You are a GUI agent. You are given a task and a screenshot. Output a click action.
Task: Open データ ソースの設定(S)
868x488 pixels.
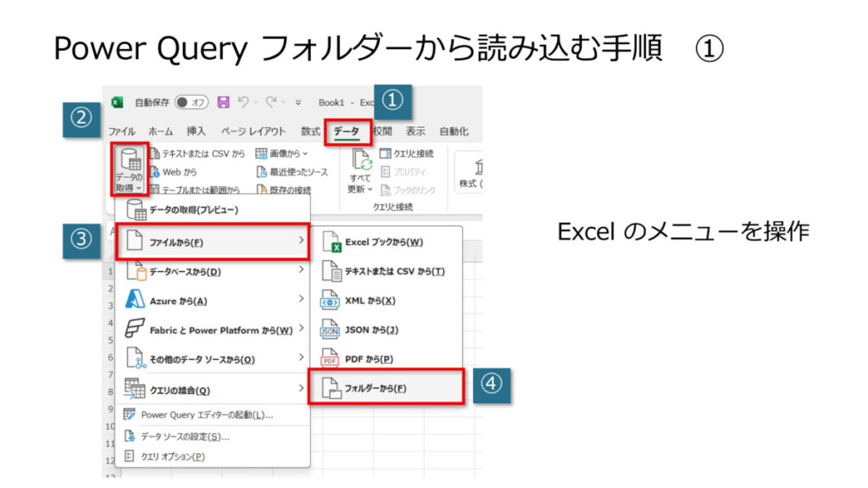tap(213, 436)
